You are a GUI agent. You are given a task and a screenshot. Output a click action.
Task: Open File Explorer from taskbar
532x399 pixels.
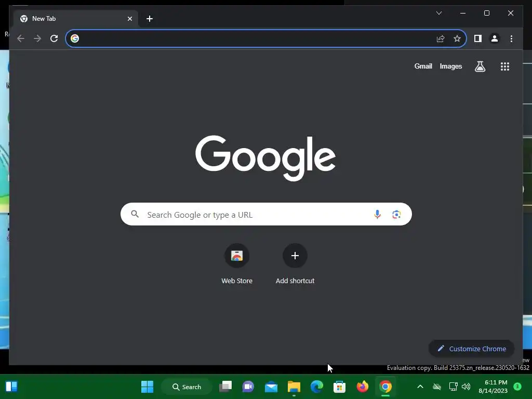(294, 387)
